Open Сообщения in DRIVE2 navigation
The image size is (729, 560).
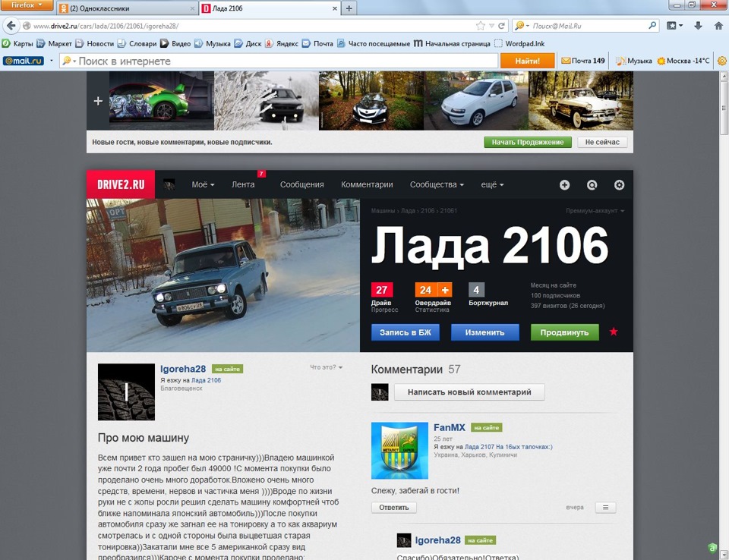(x=301, y=184)
